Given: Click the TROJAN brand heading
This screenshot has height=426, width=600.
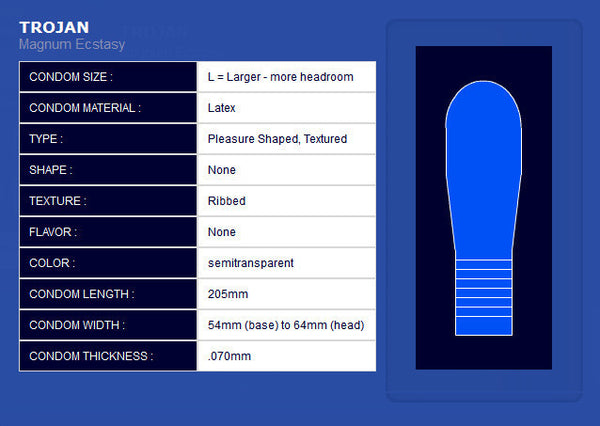Looking at the screenshot, I should (x=53, y=27).
